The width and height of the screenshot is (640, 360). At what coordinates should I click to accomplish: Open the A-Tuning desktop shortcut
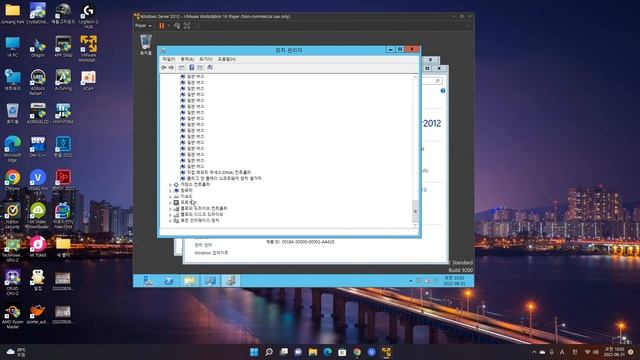pyautogui.click(x=63, y=81)
